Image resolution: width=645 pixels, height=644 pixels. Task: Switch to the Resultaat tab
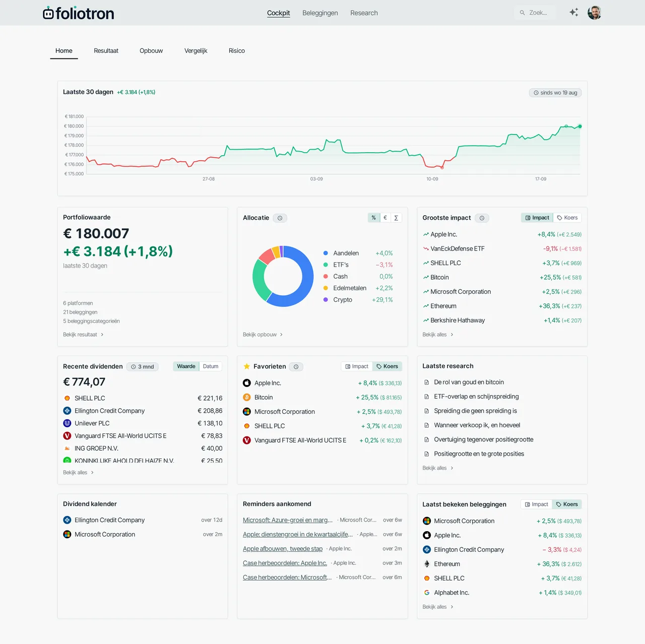pyautogui.click(x=106, y=51)
